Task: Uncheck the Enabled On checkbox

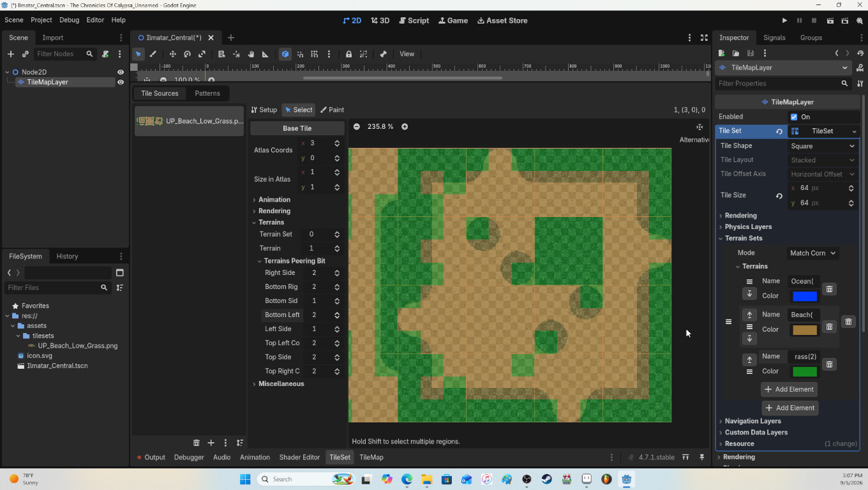Action: (x=794, y=117)
